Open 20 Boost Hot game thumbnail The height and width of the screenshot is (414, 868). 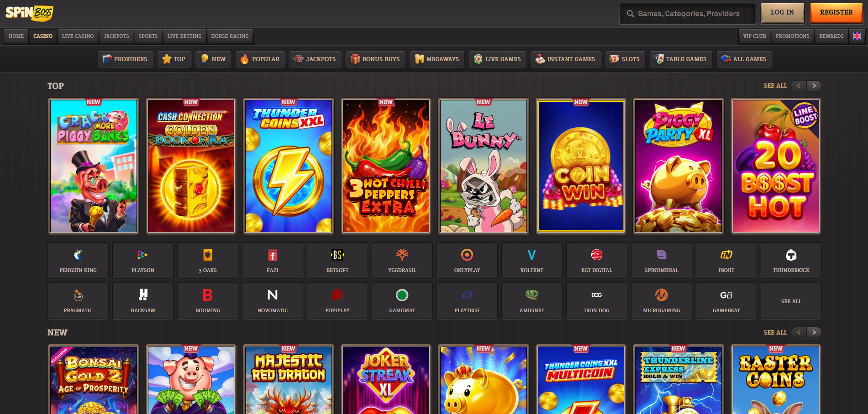[776, 166]
